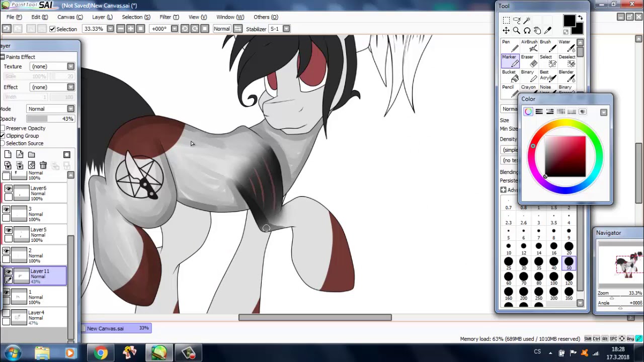Open the zoom percentage dropdown
This screenshot has height=362, width=644.
tap(110, 29)
